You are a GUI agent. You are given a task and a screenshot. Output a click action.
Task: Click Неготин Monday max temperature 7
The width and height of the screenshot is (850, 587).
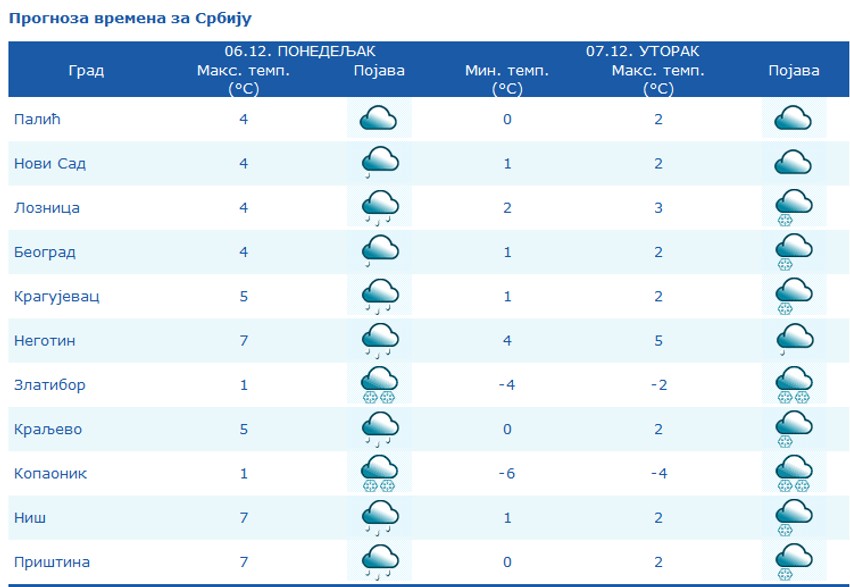[x=243, y=341]
